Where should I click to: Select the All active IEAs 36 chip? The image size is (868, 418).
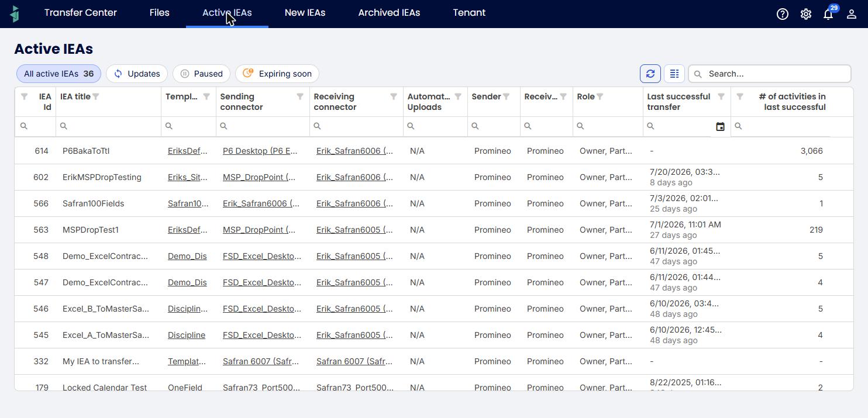[58, 74]
